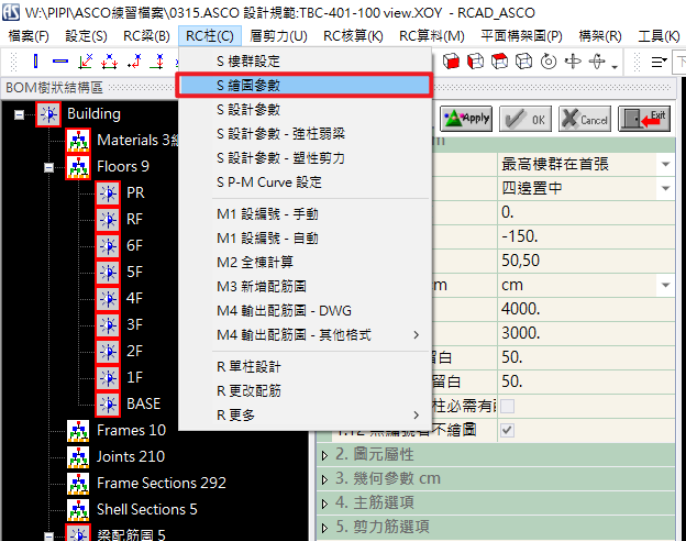Enable the unchecked checkbox in row 1.11
The height and width of the screenshot is (541, 686).
click(507, 406)
